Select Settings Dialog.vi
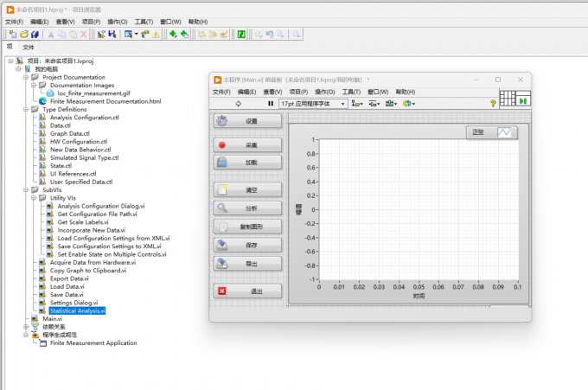Screen dimensions: 588x390 [73, 303]
